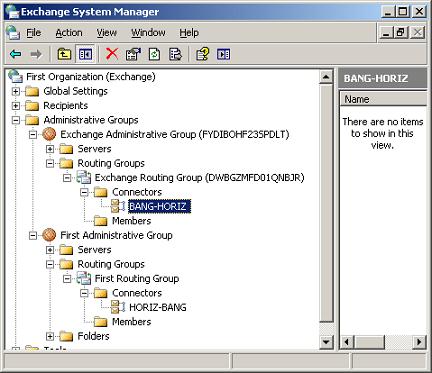Open the Help menu
Image resolution: width=432 pixels, height=373 pixels.
(189, 33)
